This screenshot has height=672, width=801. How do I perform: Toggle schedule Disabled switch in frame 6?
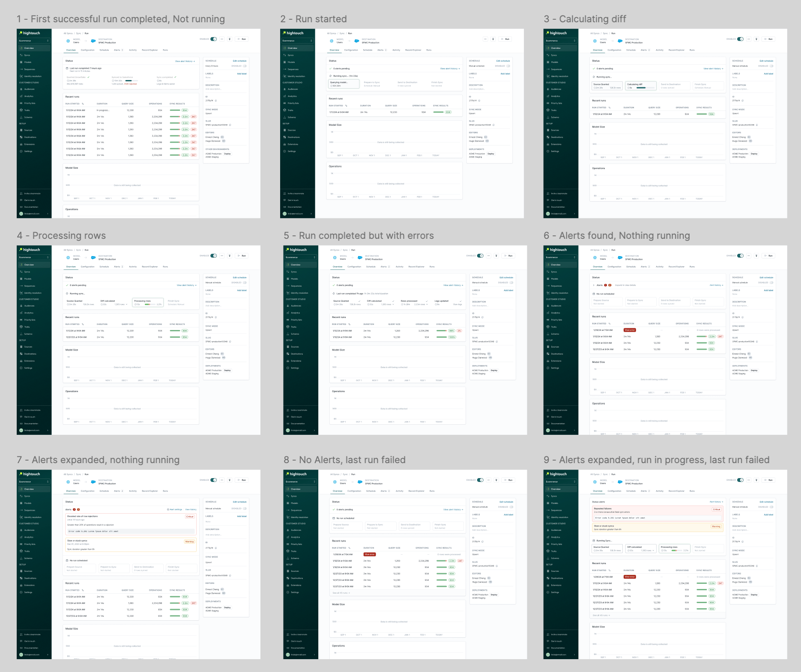tap(771, 282)
